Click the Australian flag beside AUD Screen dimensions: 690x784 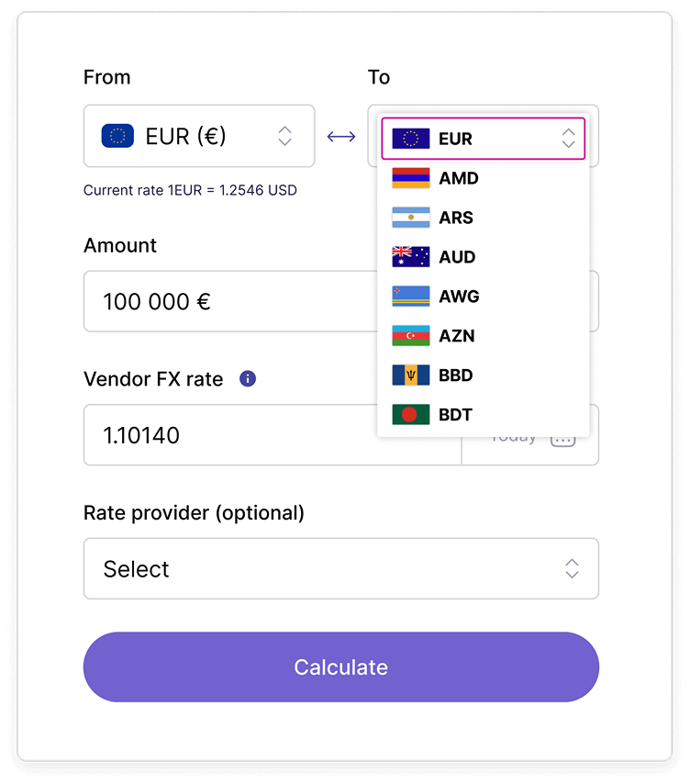click(411, 256)
